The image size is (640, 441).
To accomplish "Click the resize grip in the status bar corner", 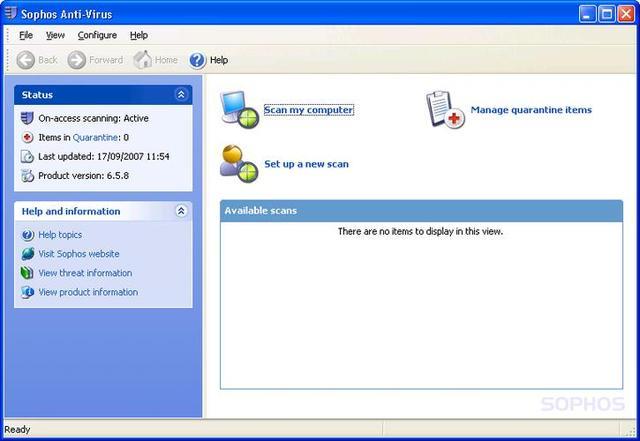I will pyautogui.click(x=630, y=431).
